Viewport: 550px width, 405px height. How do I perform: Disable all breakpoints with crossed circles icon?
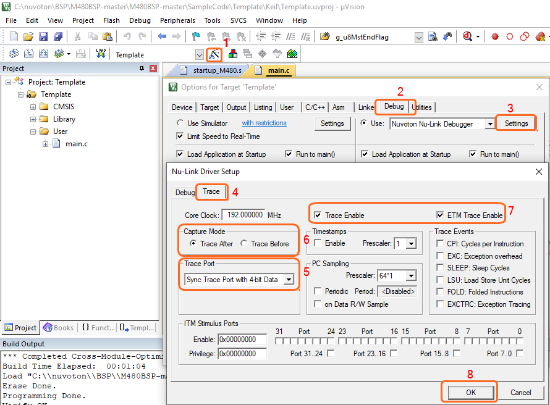tap(525, 36)
